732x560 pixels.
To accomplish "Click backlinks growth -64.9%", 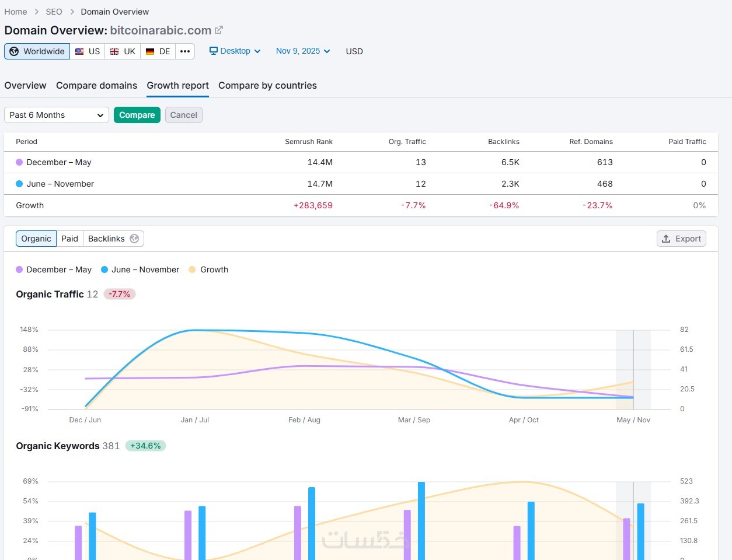I will pos(504,205).
